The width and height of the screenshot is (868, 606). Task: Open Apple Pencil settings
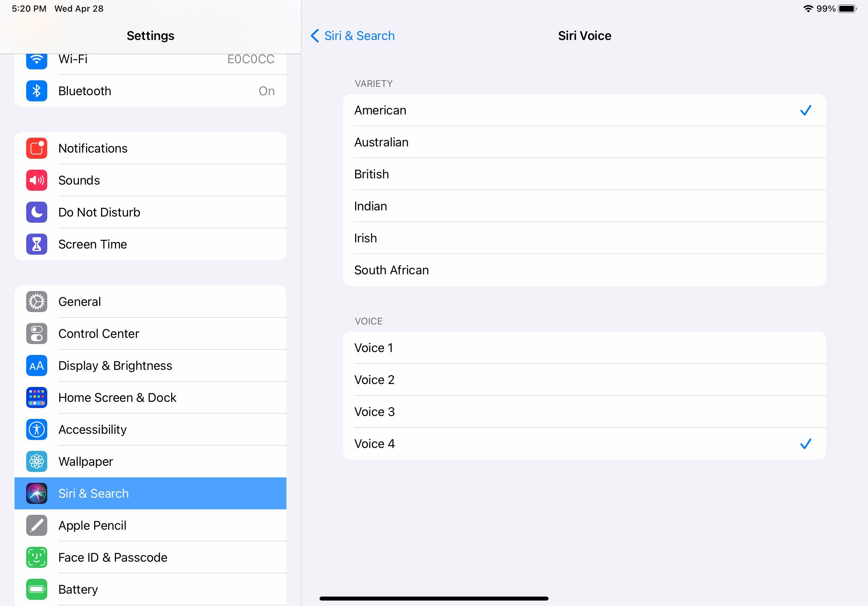[x=150, y=526]
